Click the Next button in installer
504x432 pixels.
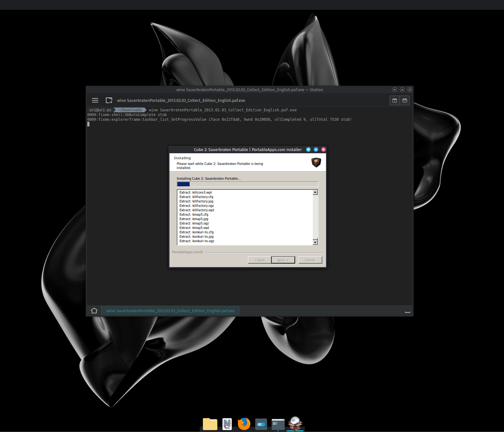(x=283, y=260)
